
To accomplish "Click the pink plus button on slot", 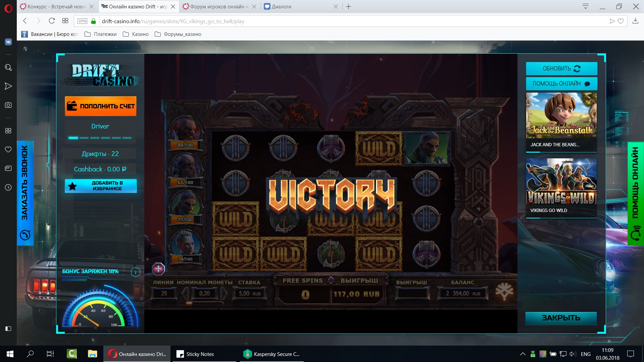I will tap(158, 268).
